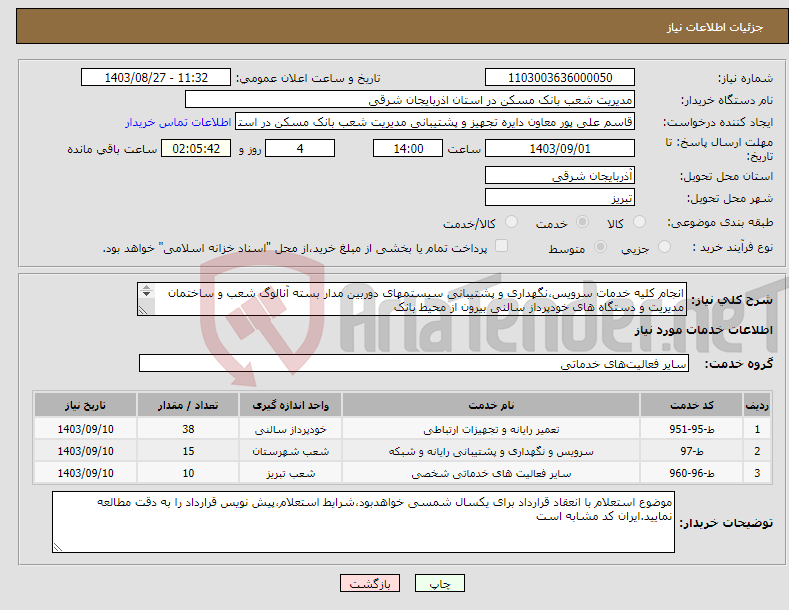
Task: Click the announcement date field 1403/08/27 - 11:32
Action: [x=156, y=78]
